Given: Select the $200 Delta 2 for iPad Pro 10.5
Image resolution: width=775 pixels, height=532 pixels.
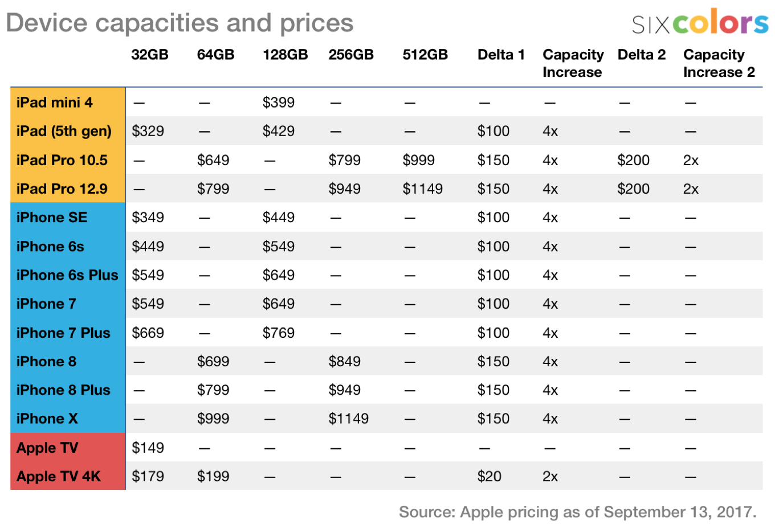Looking at the screenshot, I should [633, 160].
